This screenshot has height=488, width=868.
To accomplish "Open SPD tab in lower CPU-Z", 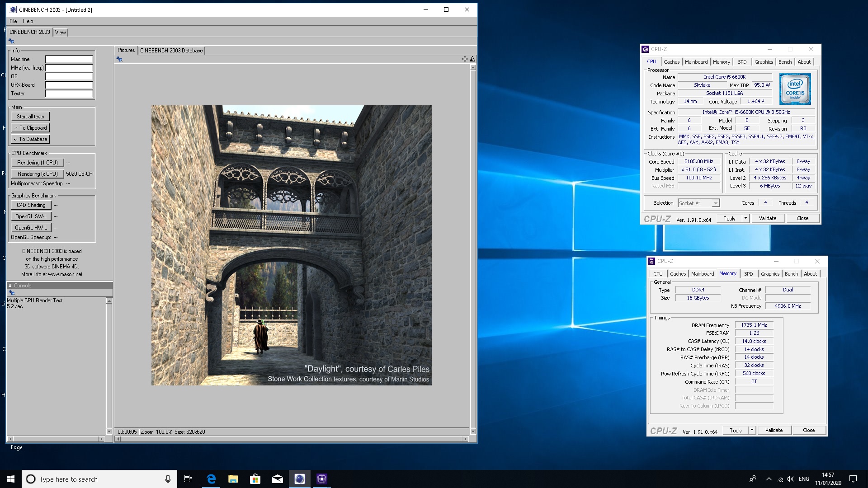I will (x=749, y=274).
